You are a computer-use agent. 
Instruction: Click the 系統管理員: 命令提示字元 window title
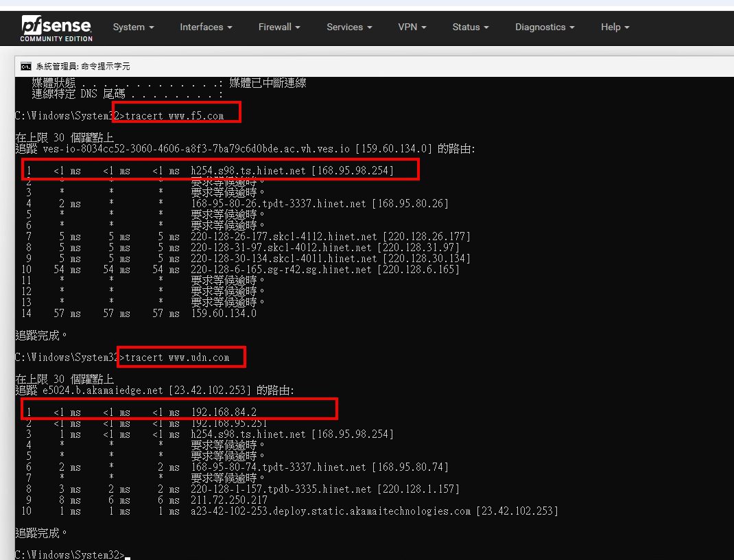(x=83, y=67)
